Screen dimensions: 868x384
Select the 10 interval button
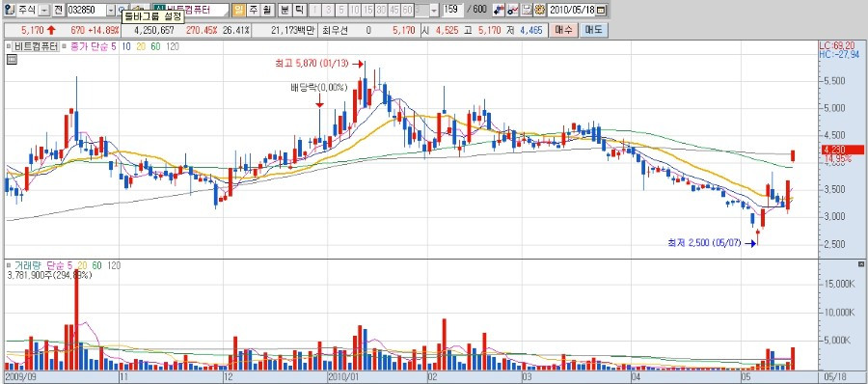(354, 10)
